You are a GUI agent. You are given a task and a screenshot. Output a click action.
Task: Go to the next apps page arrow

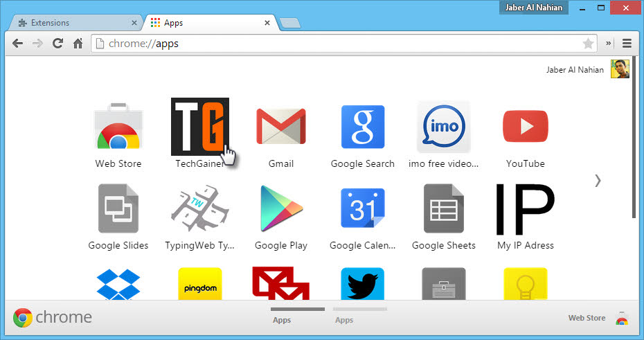(598, 181)
